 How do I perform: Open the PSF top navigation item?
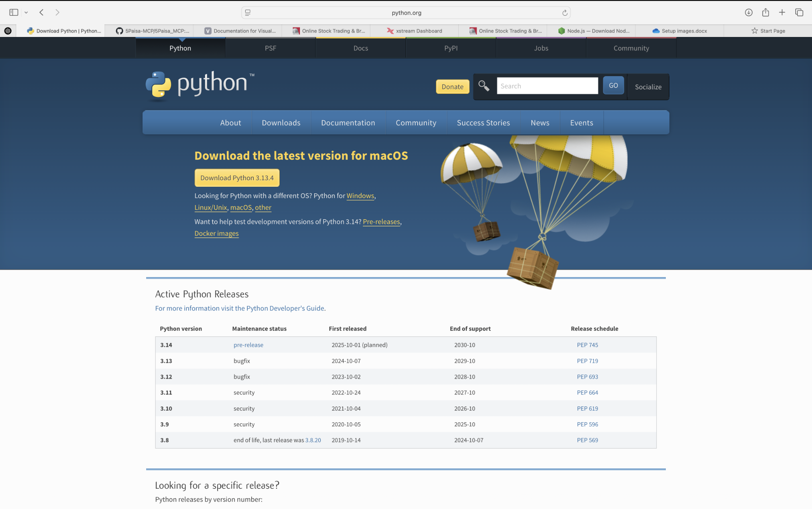[270, 48]
